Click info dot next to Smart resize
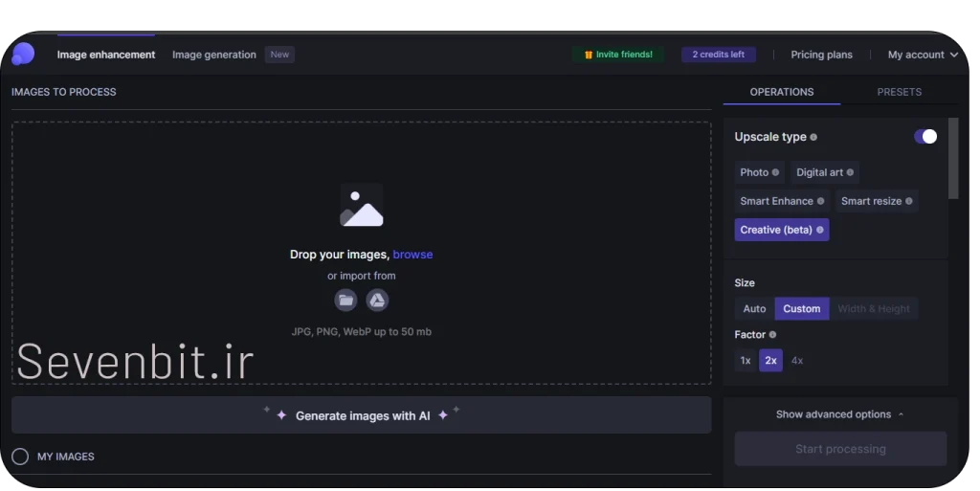This screenshot has width=980, height=491. pyautogui.click(x=909, y=201)
